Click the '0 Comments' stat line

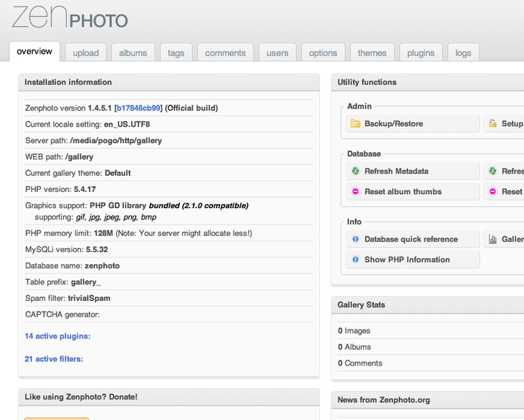click(360, 363)
